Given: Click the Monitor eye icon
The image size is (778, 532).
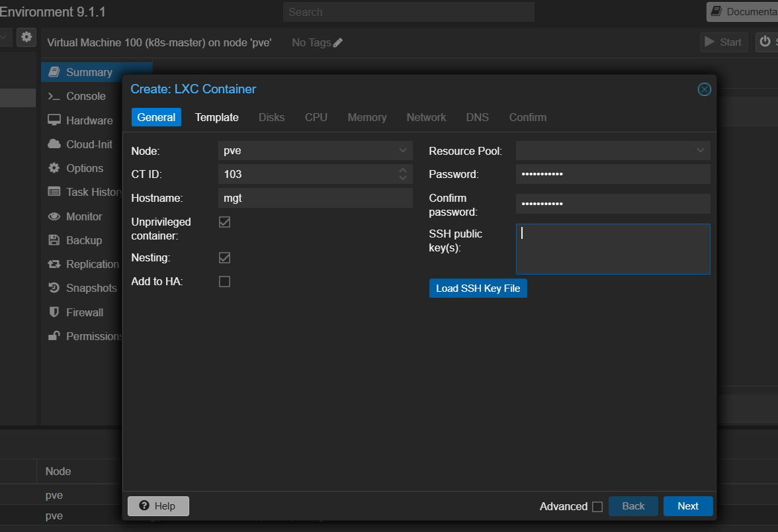Looking at the screenshot, I should click(54, 216).
